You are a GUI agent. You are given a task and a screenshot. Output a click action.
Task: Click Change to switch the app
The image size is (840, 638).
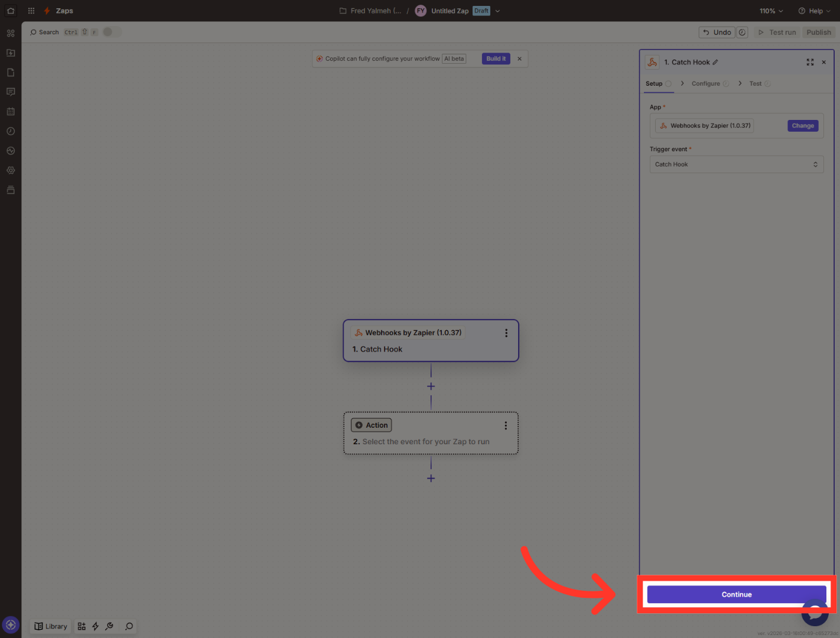click(x=803, y=126)
